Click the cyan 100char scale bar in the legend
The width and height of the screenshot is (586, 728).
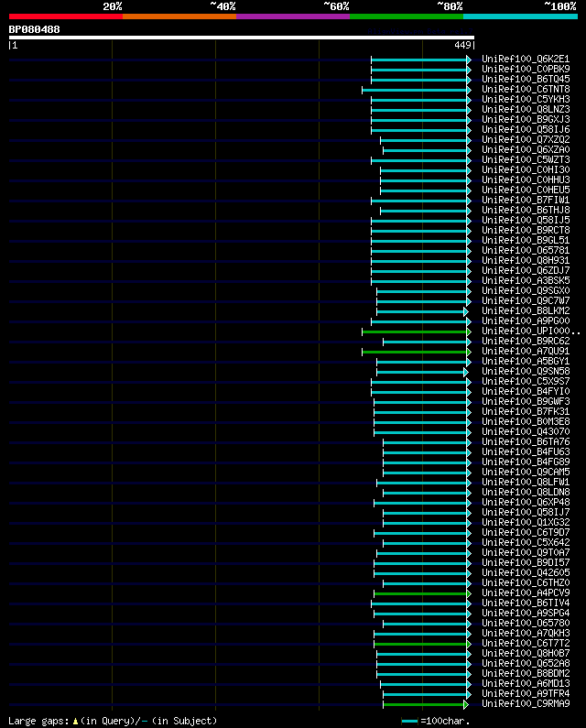409,721
